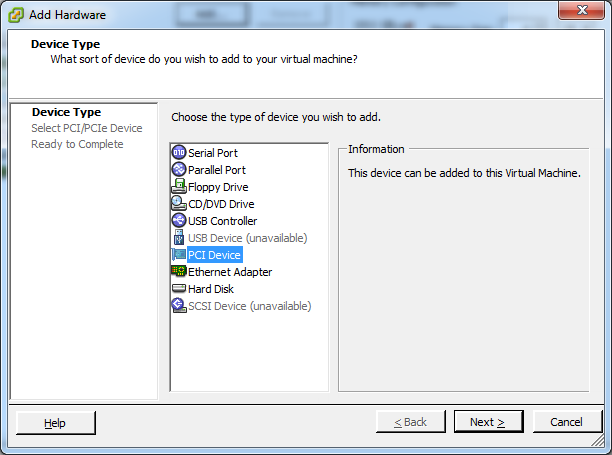This screenshot has width=612, height=455.
Task: Select the Serial Port icon
Action: tap(179, 152)
